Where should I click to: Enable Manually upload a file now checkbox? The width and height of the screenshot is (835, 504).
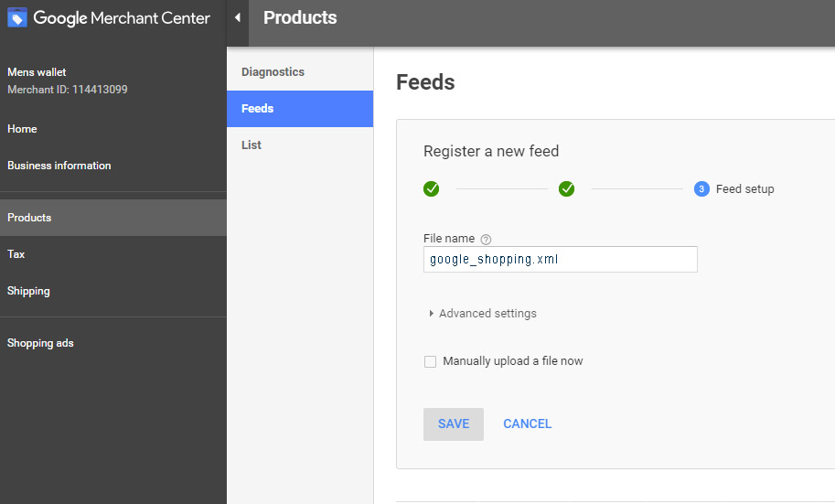(x=430, y=361)
